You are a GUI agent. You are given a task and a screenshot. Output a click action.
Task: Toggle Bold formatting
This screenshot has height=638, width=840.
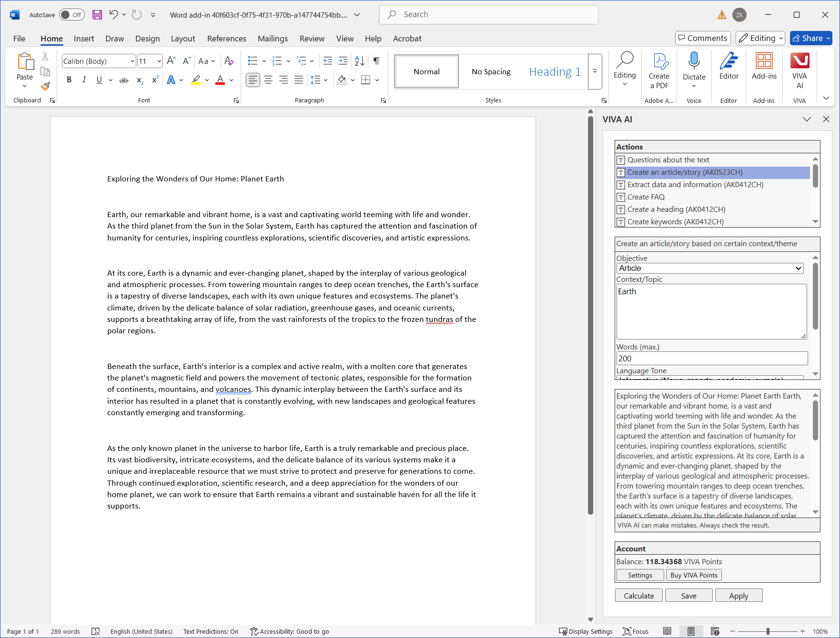pos(69,80)
